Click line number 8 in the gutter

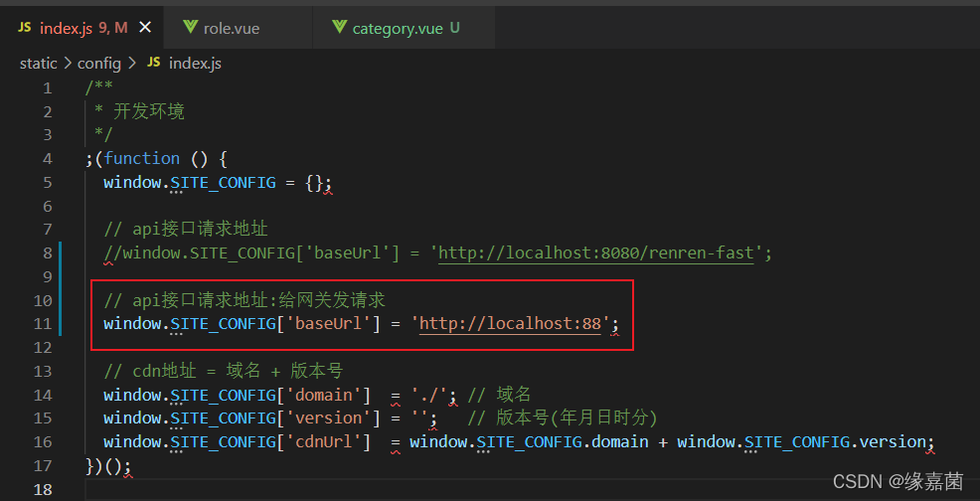tap(48, 253)
